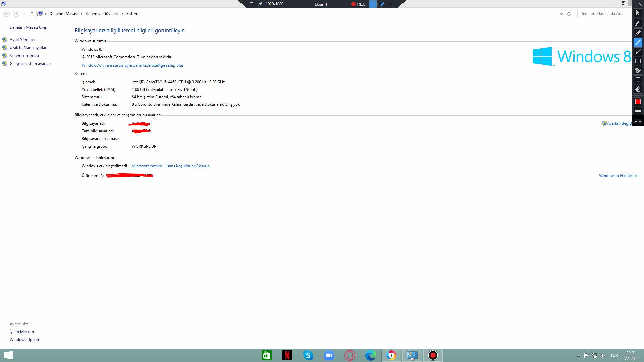Screen dimensions: 644x362
Task: Select the rectangle shape tool
Action: click(x=638, y=61)
